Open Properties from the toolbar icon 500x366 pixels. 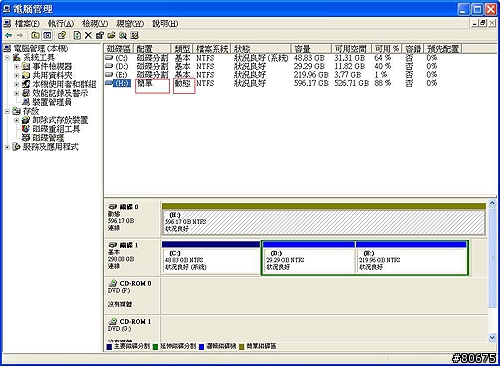pos(100,35)
